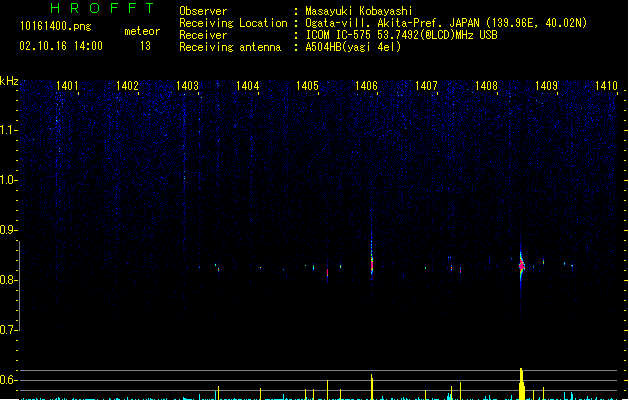The image size is (629, 400).
Task: Click the 1.1 kHz axis label
Action: [8, 130]
